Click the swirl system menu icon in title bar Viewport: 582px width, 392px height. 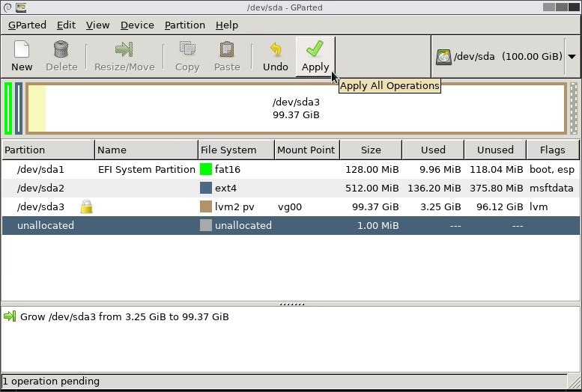[x=7, y=7]
